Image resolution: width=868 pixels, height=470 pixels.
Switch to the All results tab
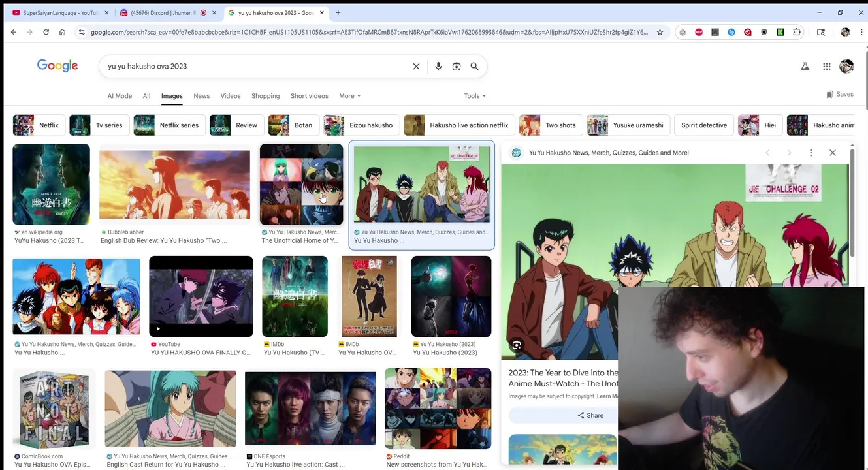click(146, 96)
